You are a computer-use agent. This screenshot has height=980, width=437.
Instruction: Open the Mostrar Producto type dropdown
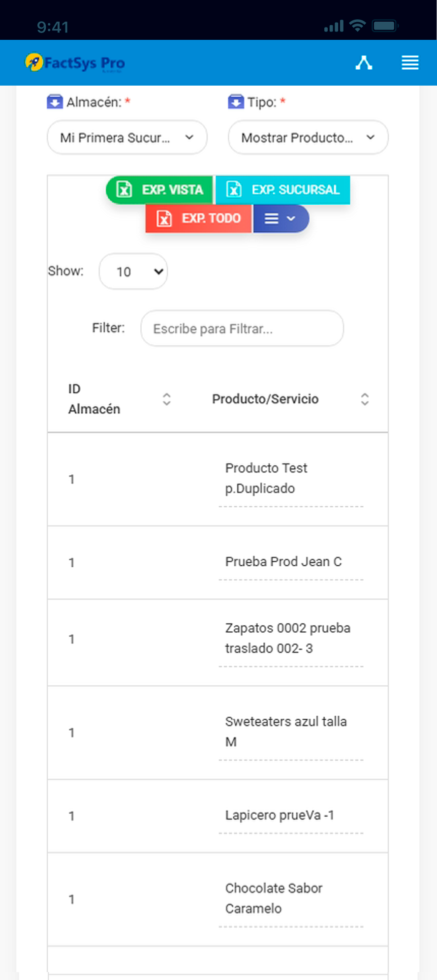click(x=308, y=137)
